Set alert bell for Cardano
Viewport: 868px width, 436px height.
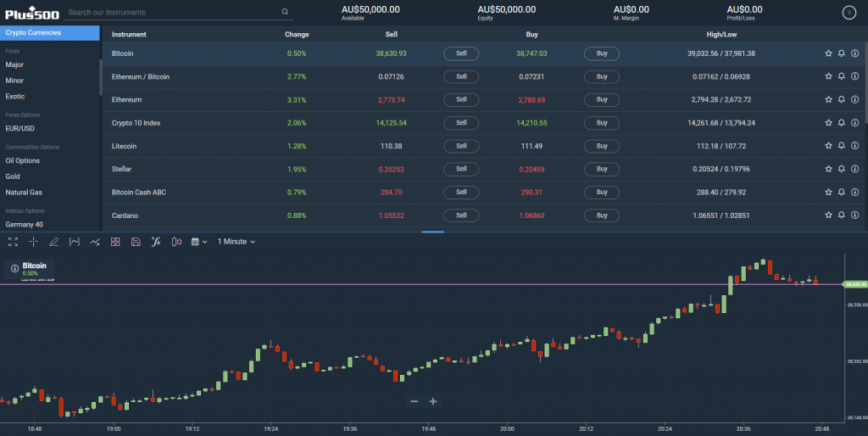(842, 215)
